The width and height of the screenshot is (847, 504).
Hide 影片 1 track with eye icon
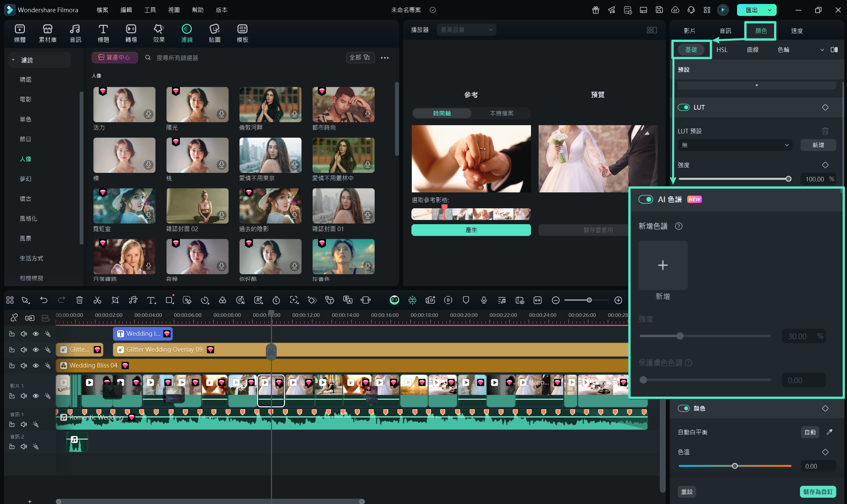click(x=35, y=396)
